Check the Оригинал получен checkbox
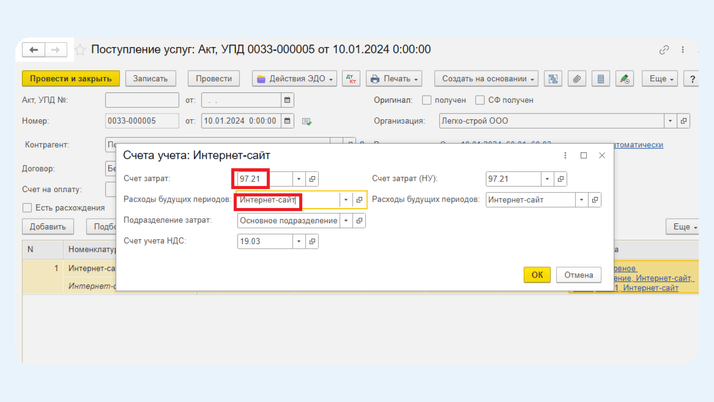The image size is (714, 402). click(427, 100)
